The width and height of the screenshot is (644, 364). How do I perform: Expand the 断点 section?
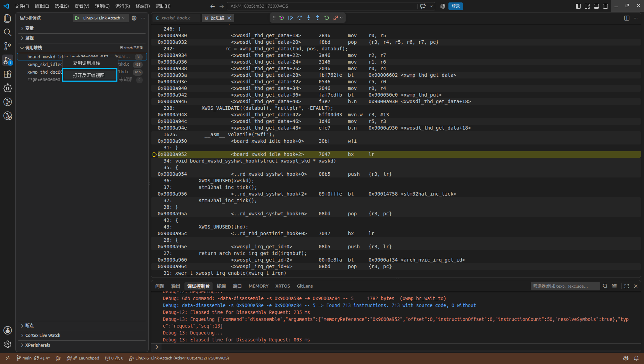pyautogui.click(x=82, y=325)
